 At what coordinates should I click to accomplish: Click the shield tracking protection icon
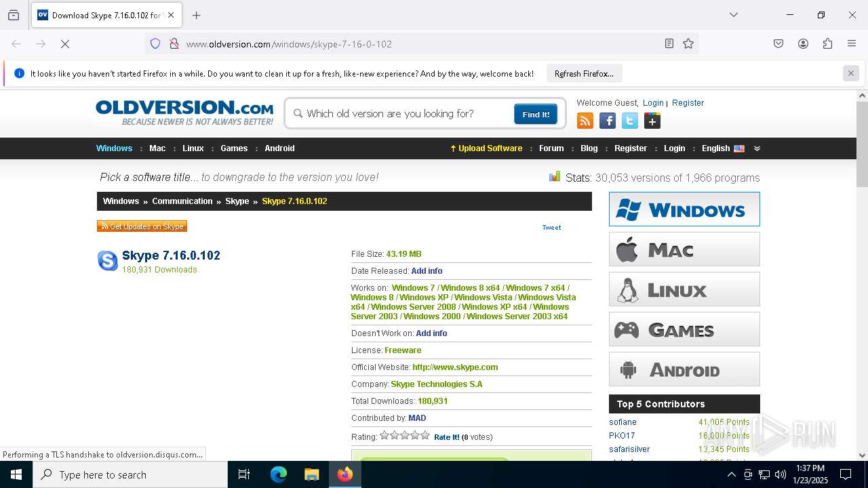click(155, 44)
